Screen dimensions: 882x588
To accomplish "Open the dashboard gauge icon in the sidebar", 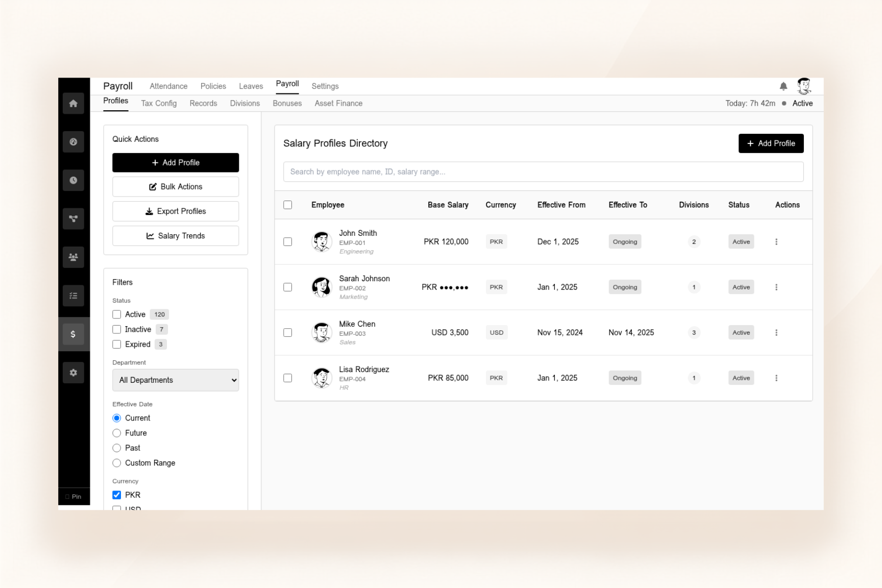I will pyautogui.click(x=73, y=142).
